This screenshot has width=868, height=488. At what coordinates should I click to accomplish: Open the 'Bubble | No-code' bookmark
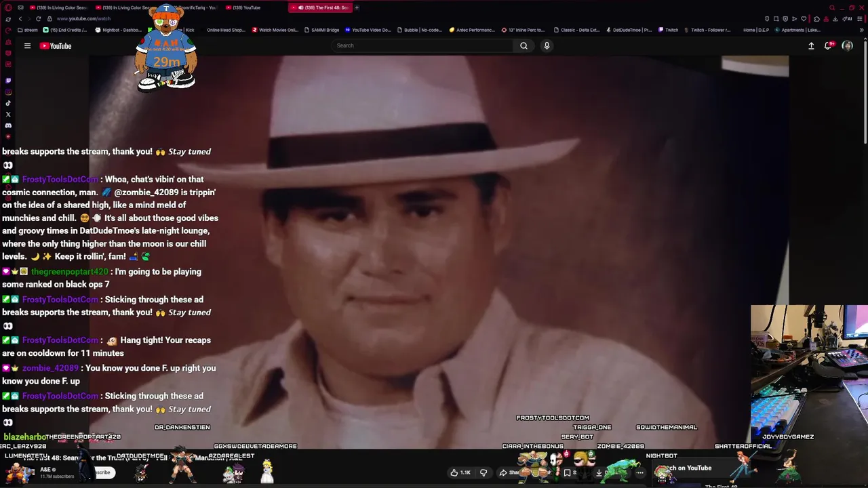point(419,30)
